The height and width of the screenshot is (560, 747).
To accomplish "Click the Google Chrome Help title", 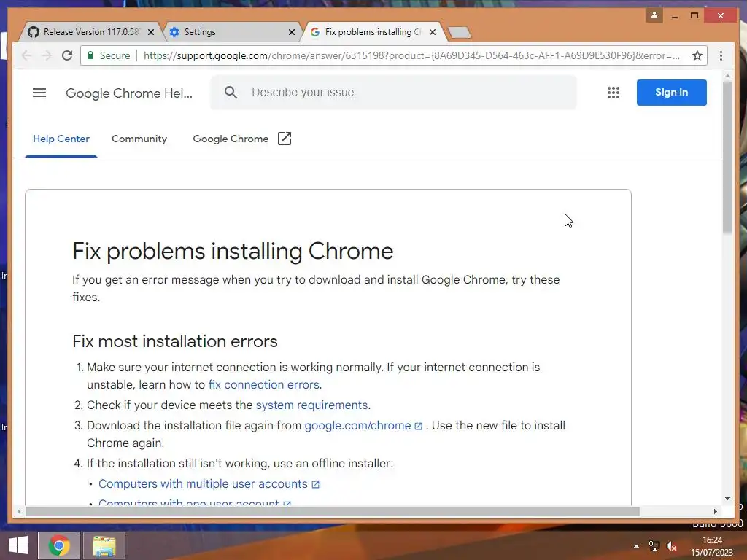I will (129, 93).
